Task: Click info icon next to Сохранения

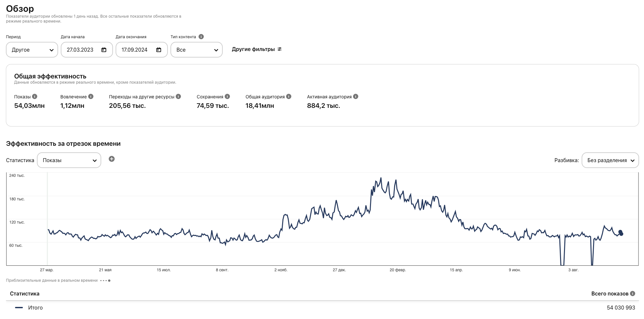Action: click(227, 96)
